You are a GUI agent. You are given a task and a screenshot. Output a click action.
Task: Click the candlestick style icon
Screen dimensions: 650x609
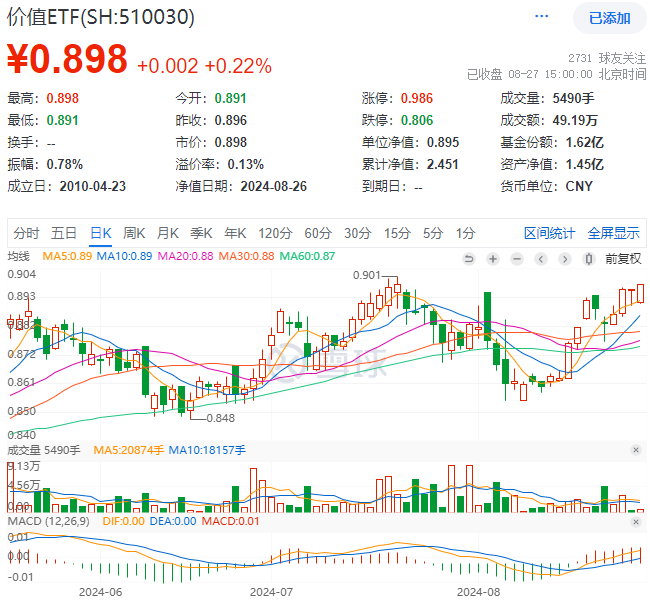point(588,257)
